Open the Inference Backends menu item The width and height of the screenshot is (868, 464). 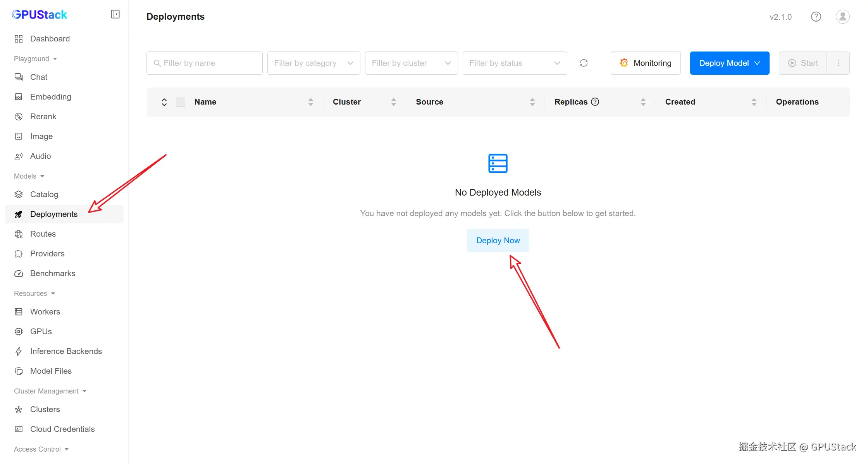(x=66, y=351)
